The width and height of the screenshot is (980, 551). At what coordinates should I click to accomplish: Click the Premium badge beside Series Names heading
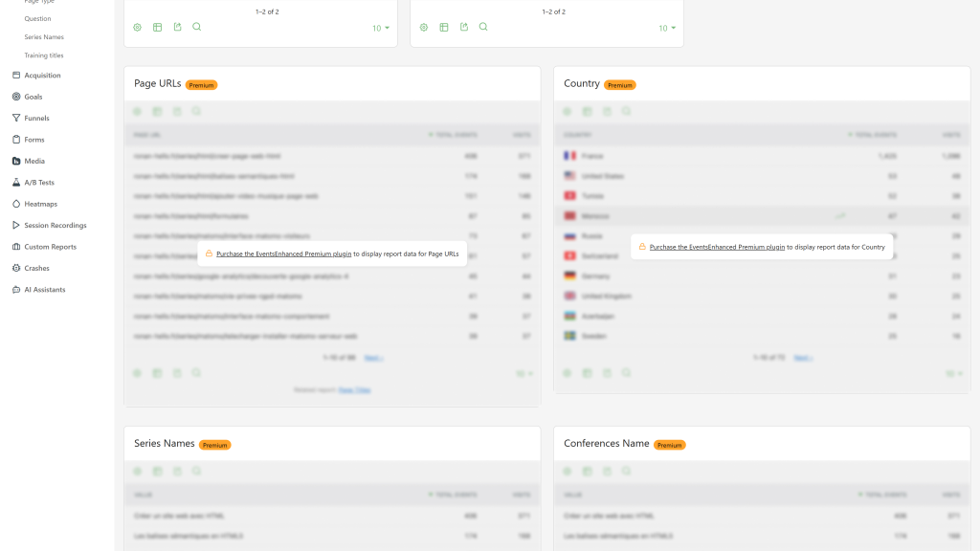[215, 445]
